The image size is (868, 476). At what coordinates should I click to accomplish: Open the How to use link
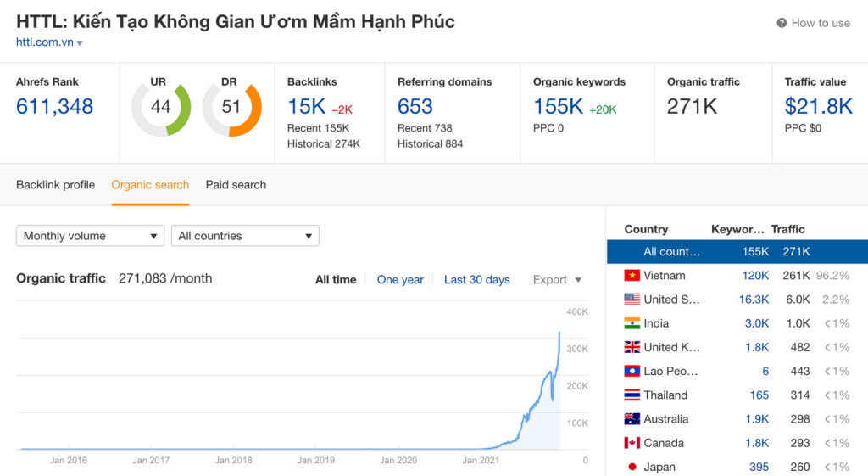tap(821, 23)
